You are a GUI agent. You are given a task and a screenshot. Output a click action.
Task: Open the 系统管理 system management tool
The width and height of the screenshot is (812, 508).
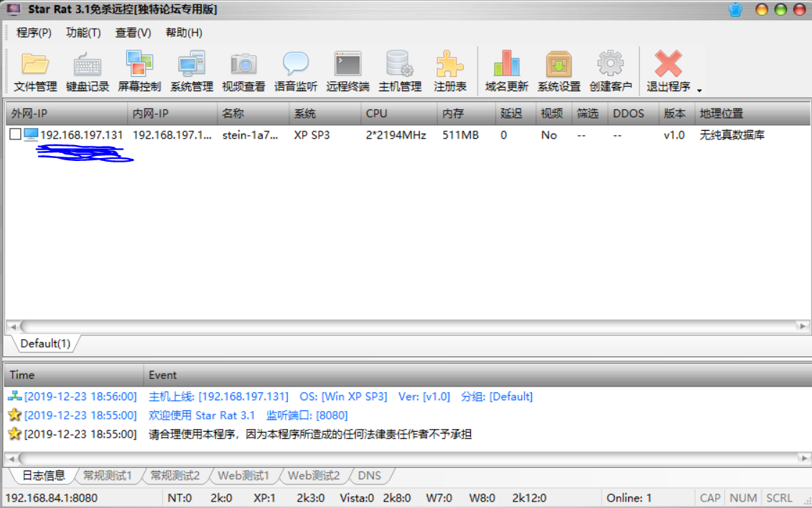192,72
